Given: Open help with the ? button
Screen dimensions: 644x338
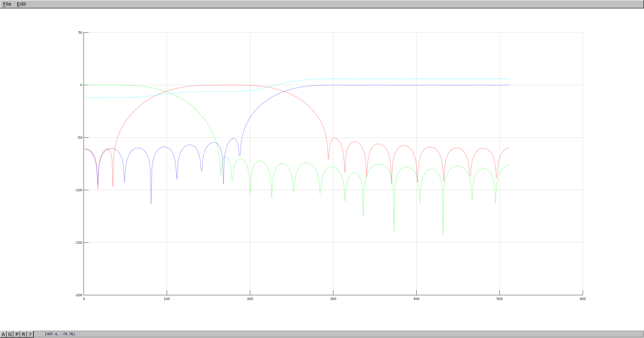Looking at the screenshot, I should point(30,334).
